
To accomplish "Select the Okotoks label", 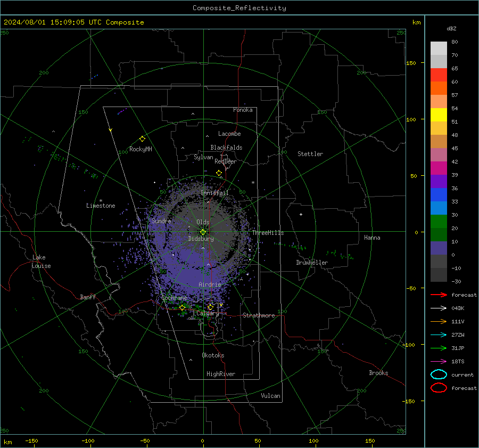I will tap(213, 355).
